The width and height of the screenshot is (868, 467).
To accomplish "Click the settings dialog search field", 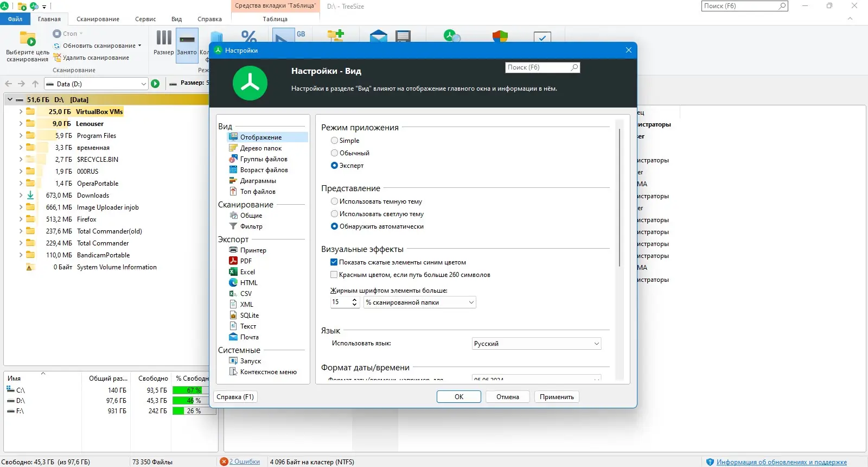I will (542, 67).
